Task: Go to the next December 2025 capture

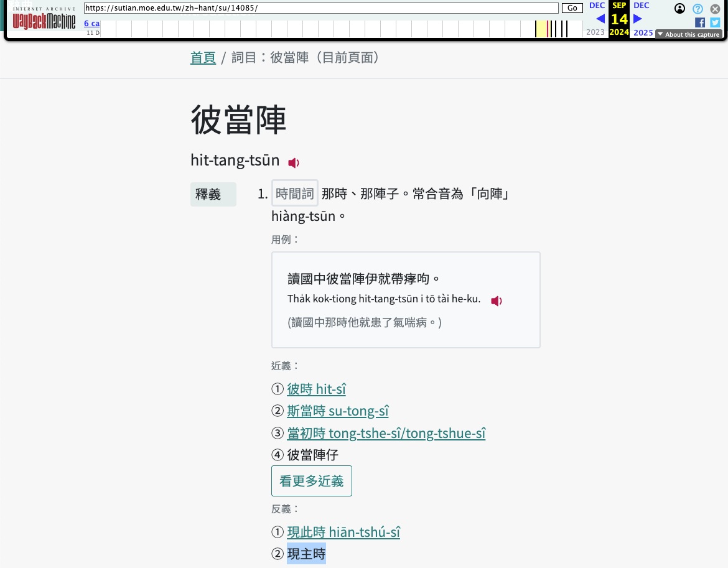Action: [x=637, y=19]
